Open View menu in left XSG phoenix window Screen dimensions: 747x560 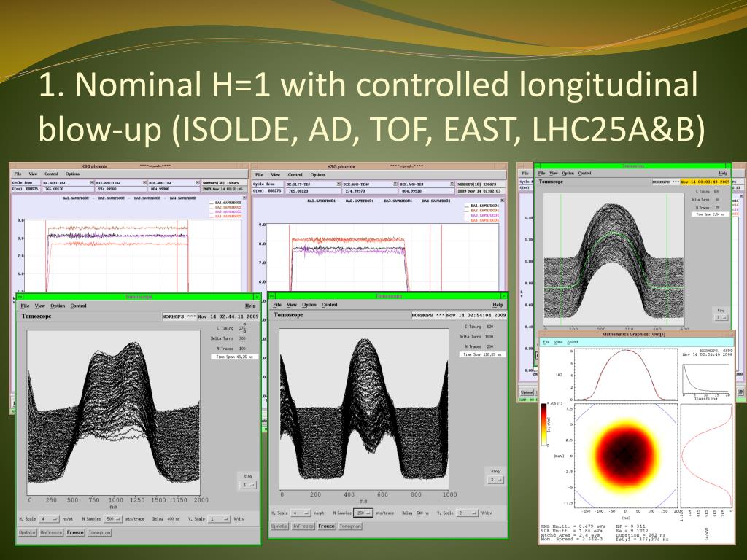point(33,174)
